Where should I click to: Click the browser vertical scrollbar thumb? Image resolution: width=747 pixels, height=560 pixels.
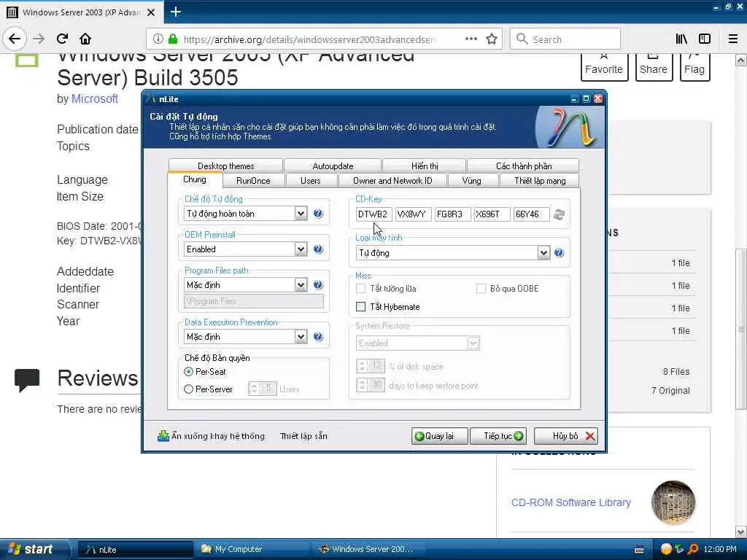[x=741, y=329]
